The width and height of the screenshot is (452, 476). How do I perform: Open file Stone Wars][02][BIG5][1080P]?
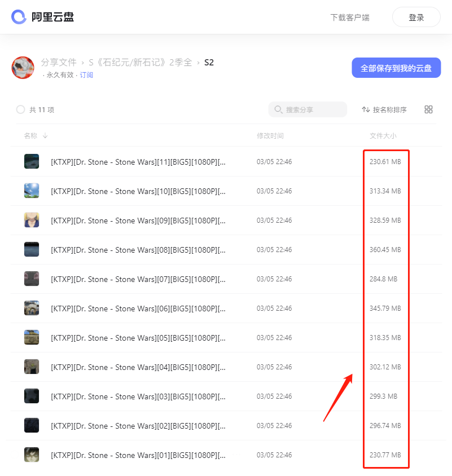coord(138,426)
